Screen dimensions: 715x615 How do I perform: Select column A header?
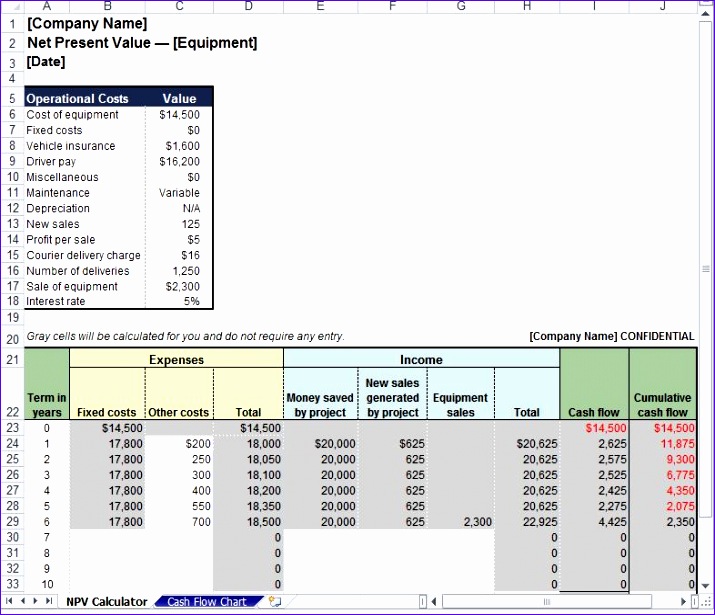(x=47, y=6)
